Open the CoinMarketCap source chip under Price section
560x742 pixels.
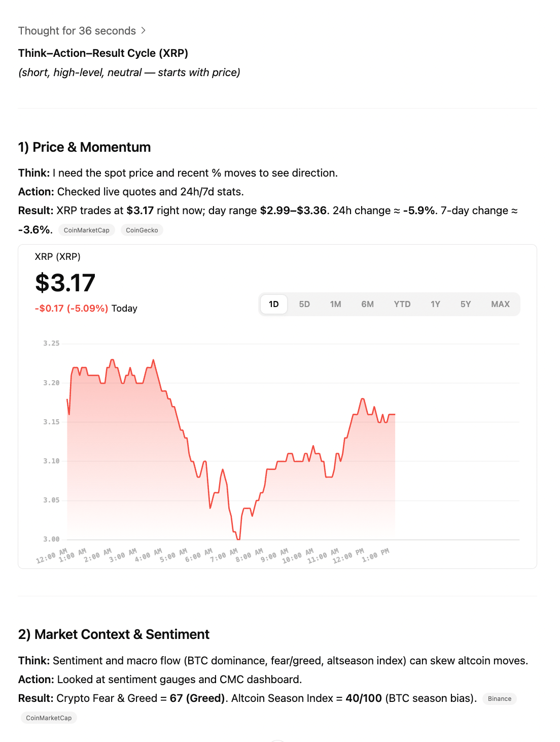(87, 230)
